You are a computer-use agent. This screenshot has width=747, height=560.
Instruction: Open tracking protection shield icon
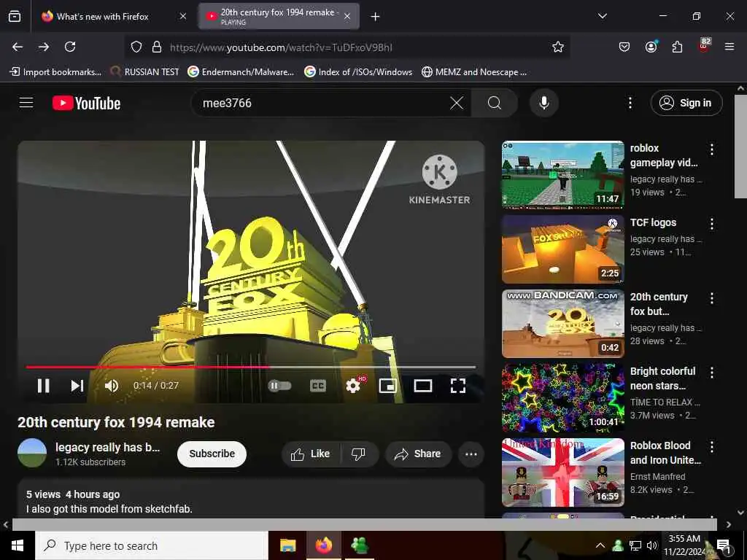[136, 47]
